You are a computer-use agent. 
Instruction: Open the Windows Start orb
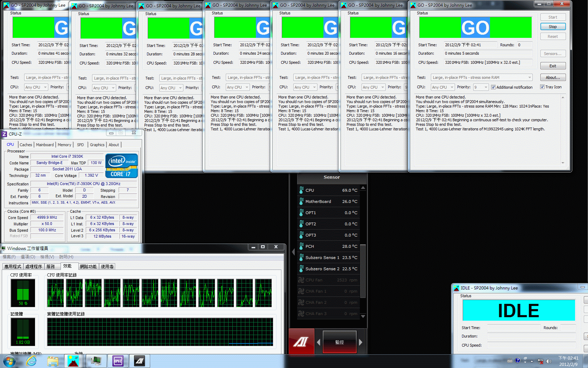9,361
